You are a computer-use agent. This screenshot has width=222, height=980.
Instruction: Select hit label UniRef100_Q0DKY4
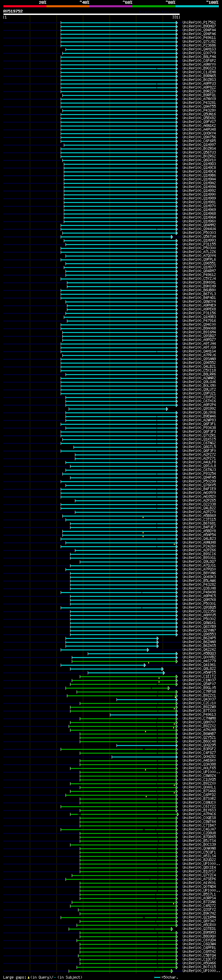[199, 133]
